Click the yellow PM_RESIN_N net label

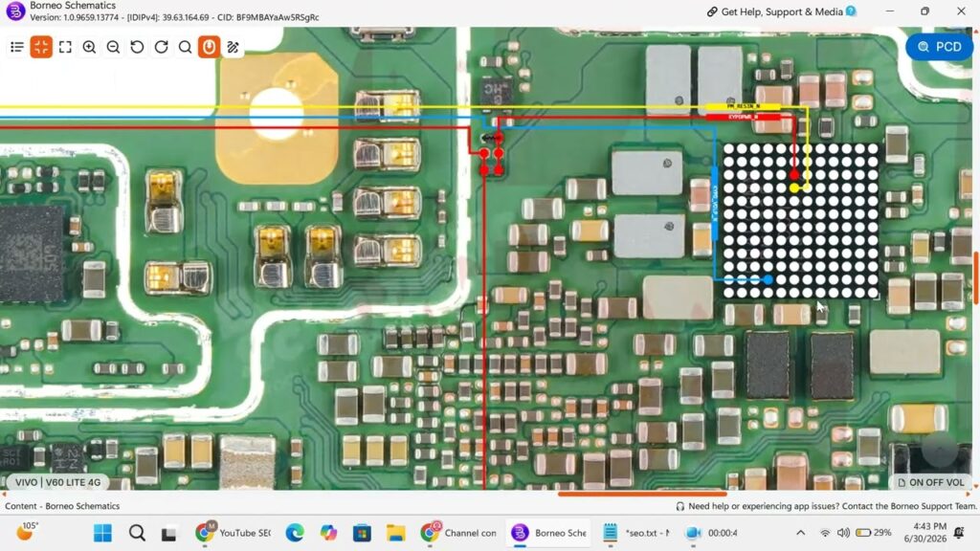pyautogui.click(x=743, y=107)
